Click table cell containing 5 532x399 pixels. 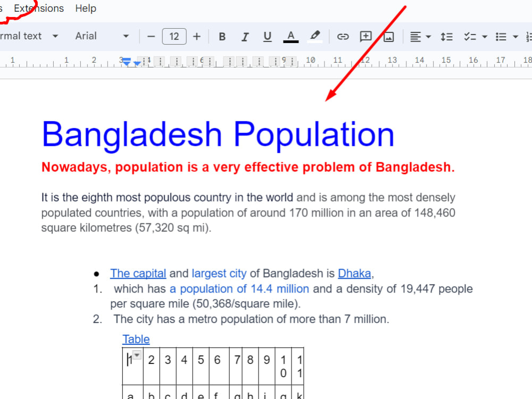coord(201,366)
